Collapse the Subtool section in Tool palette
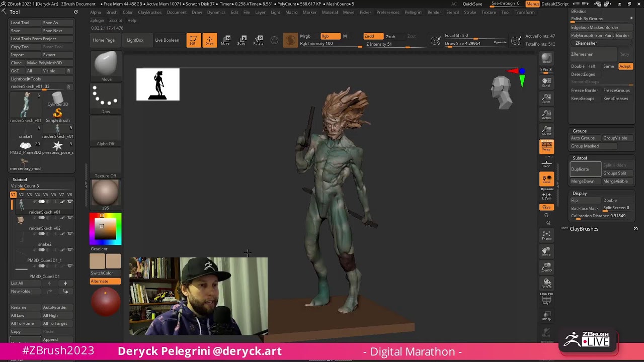This screenshot has height=362, width=644. [20, 179]
